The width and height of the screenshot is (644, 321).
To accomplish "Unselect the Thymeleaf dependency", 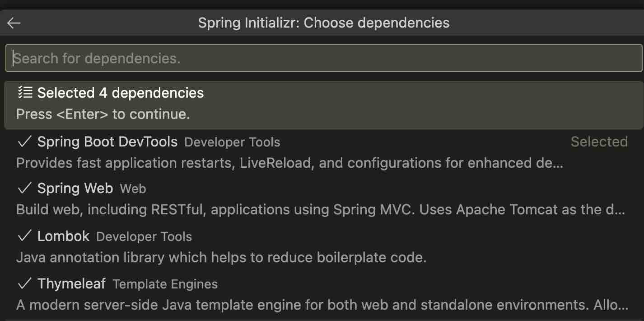I will [71, 283].
